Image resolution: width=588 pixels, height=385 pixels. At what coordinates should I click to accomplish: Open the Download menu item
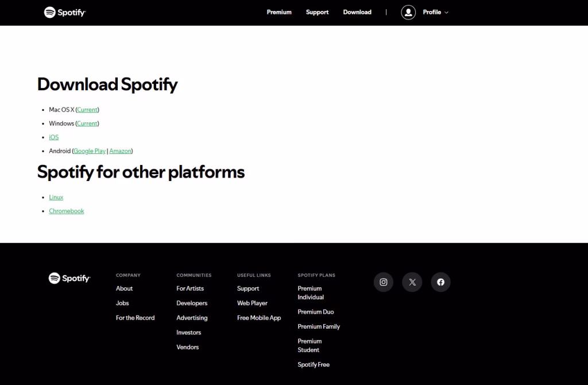tap(357, 12)
